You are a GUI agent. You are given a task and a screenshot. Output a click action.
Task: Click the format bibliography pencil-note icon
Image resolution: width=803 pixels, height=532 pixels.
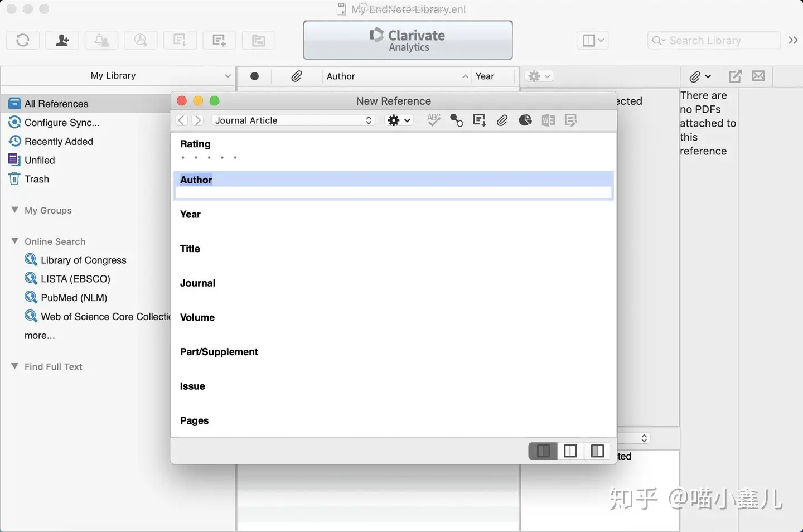coord(570,120)
